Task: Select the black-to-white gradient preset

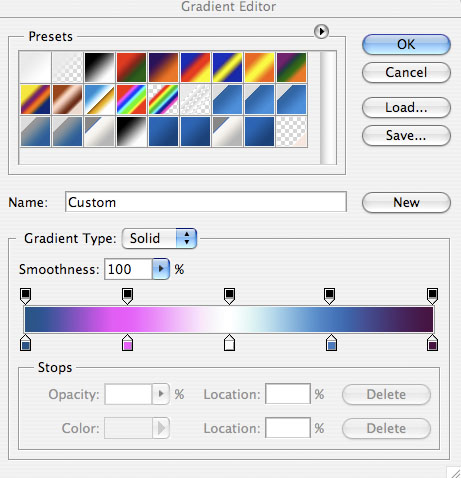Action: (x=99, y=67)
